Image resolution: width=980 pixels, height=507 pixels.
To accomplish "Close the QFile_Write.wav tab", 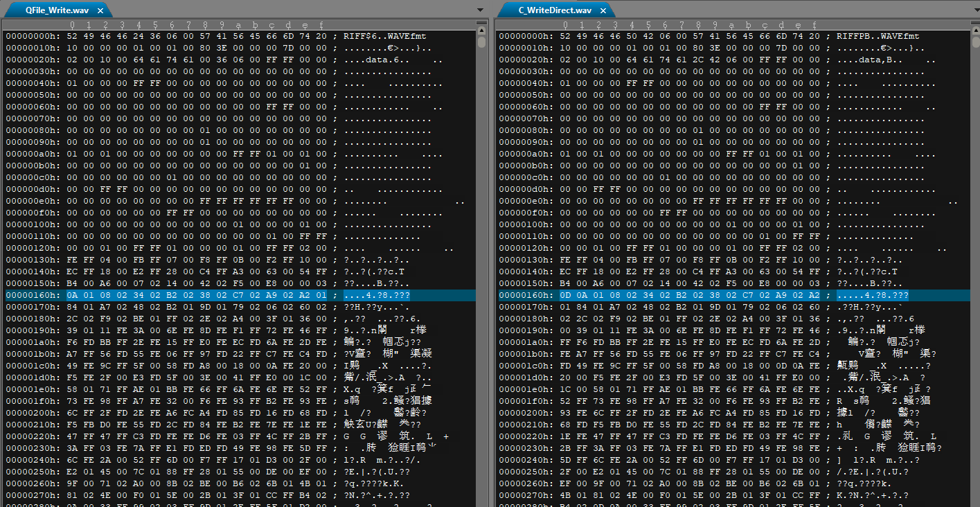I will click(x=100, y=11).
